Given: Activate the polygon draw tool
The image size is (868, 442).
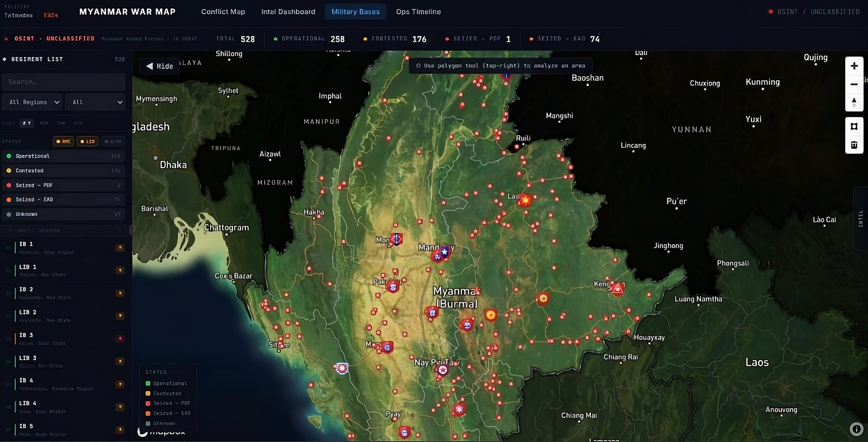Looking at the screenshot, I should (x=854, y=127).
